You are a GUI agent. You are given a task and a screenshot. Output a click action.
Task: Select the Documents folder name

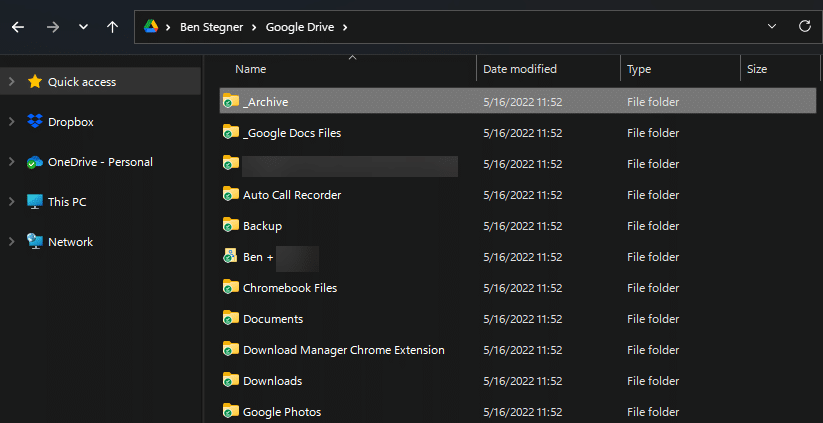(x=273, y=319)
